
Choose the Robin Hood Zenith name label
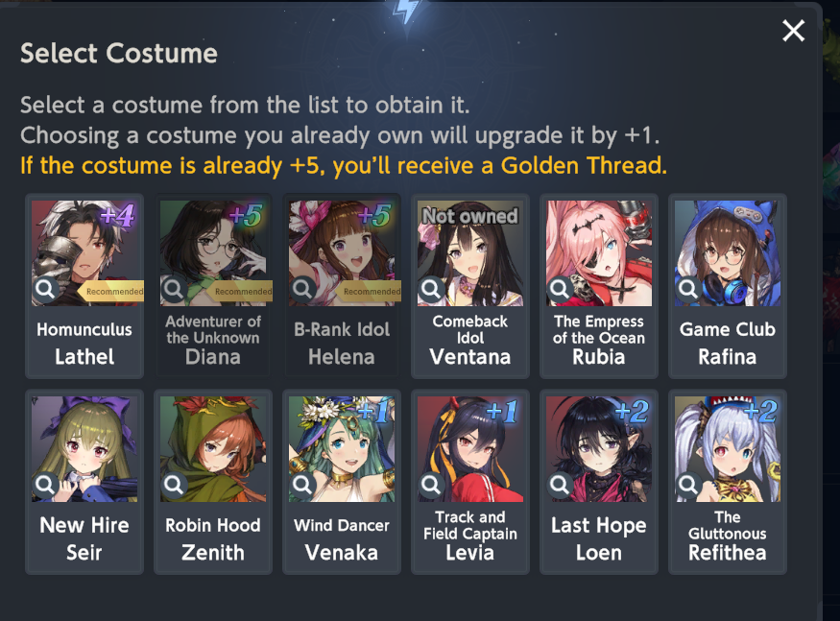tap(213, 538)
